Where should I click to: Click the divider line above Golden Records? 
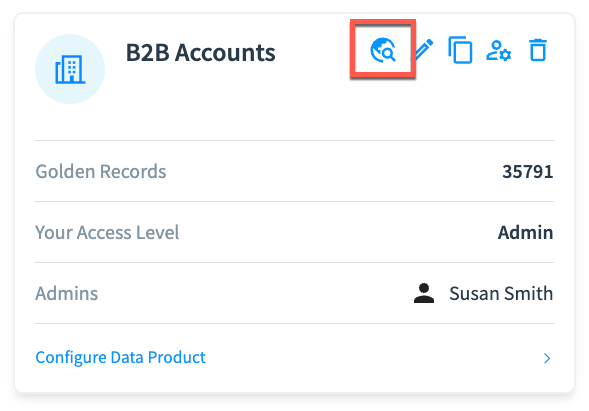pyautogui.click(x=294, y=141)
